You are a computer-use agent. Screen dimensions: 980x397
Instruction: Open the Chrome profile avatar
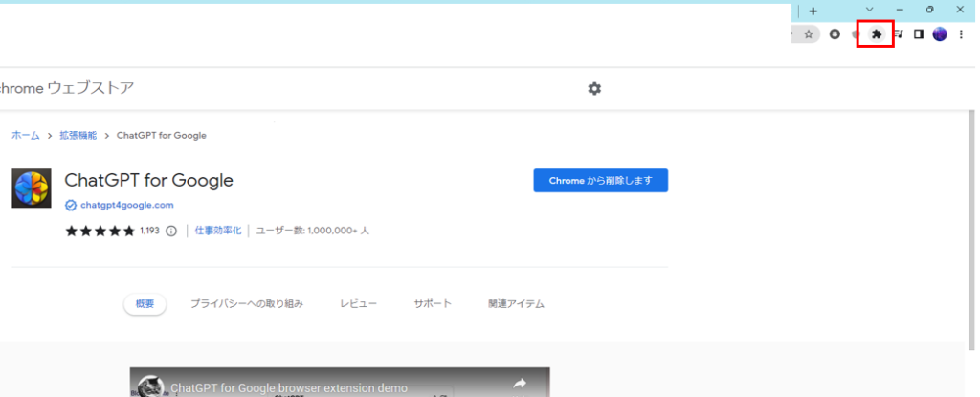[940, 34]
